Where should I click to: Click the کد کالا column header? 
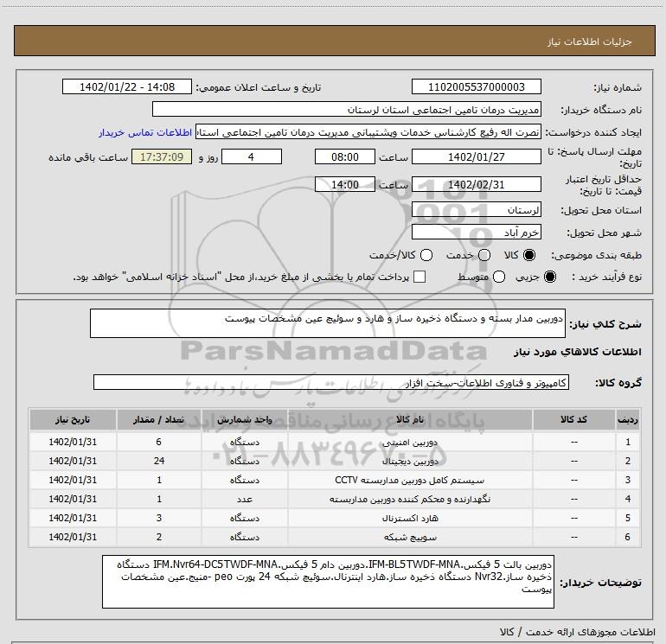(573, 419)
